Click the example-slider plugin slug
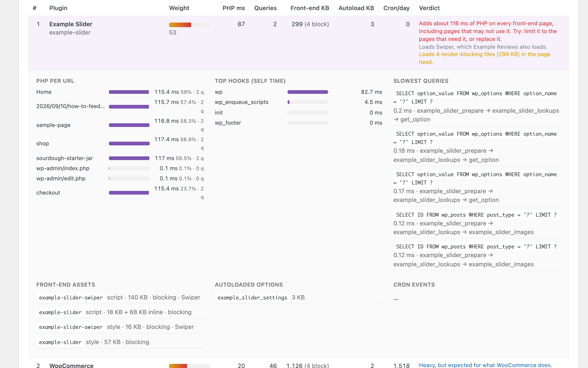588x368 pixels. tap(70, 32)
